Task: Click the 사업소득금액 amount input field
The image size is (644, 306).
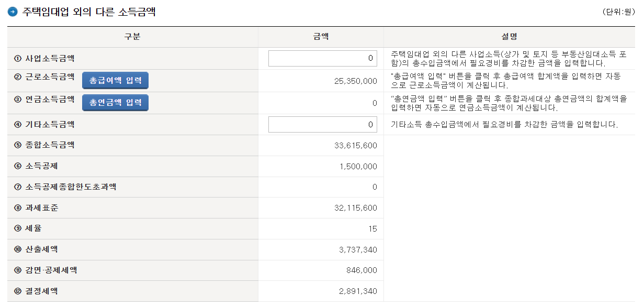Action: click(x=322, y=58)
